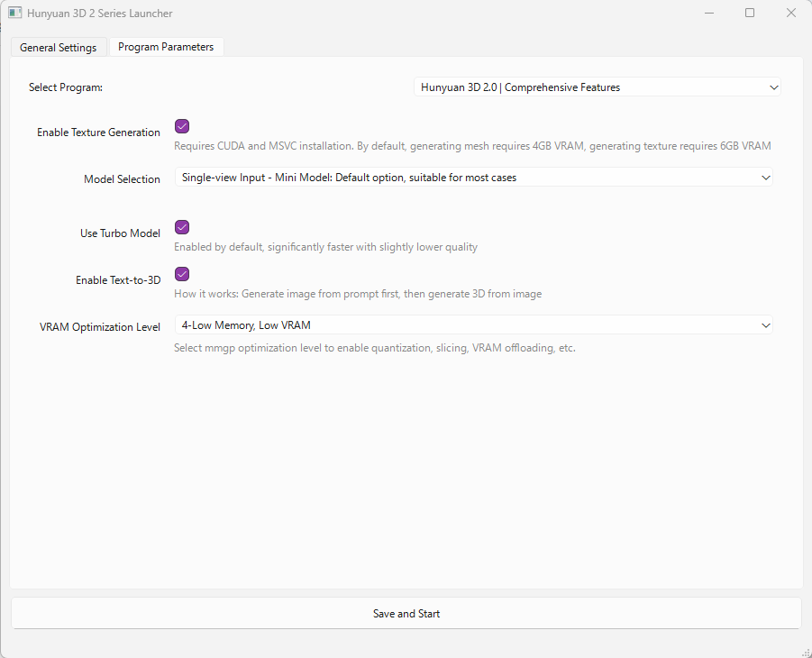Click the window title text in title bar
The image size is (812, 658).
point(100,14)
